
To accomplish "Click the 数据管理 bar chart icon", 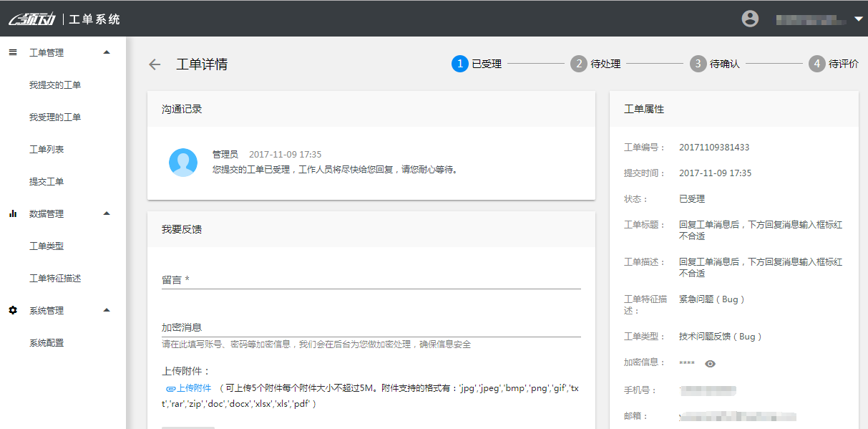I will pyautogui.click(x=13, y=213).
